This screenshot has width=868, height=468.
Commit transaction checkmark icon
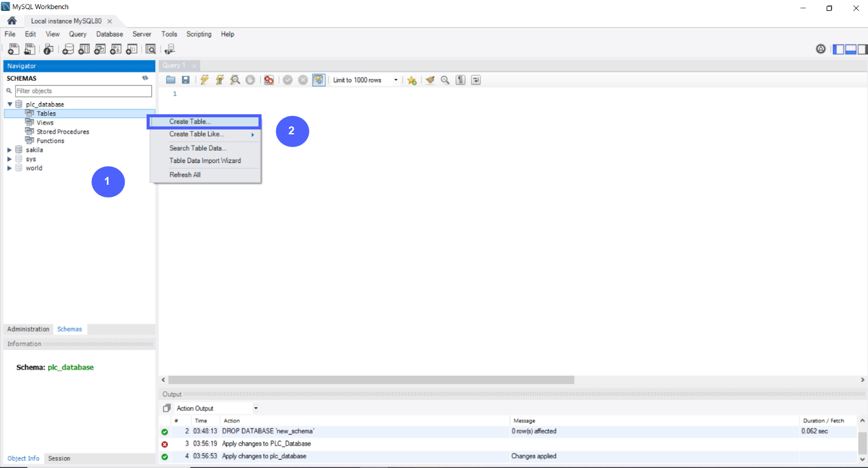pos(288,80)
